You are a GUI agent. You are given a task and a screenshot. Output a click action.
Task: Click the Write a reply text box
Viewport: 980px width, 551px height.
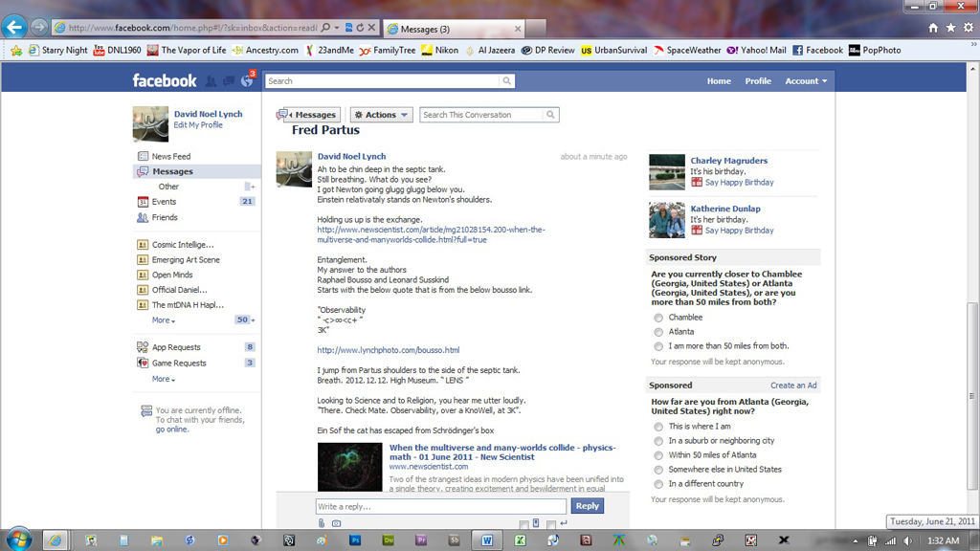pyautogui.click(x=441, y=507)
